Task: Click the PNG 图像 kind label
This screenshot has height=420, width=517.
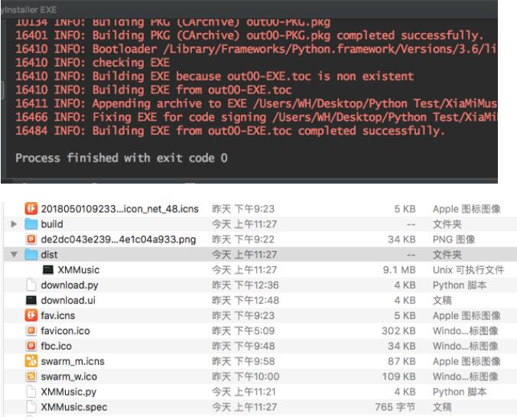Action: point(454,239)
